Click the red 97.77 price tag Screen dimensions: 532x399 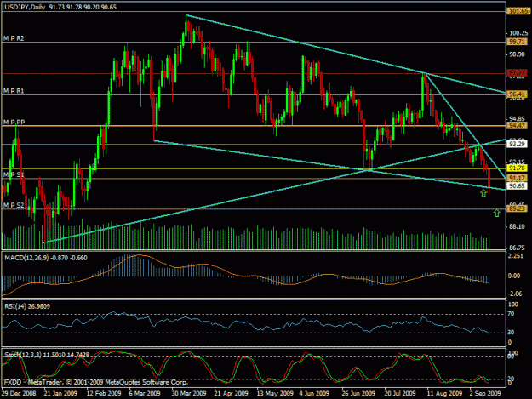(x=517, y=73)
